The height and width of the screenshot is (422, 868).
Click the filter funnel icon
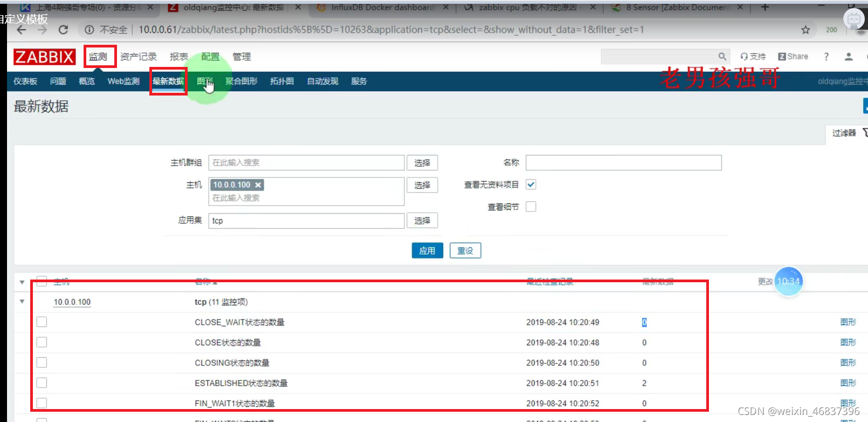tap(865, 132)
